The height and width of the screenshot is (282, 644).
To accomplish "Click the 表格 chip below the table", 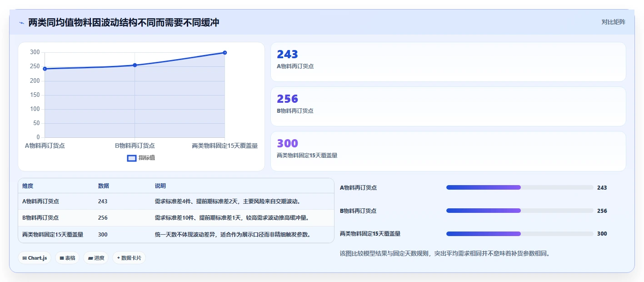I will tap(67, 258).
